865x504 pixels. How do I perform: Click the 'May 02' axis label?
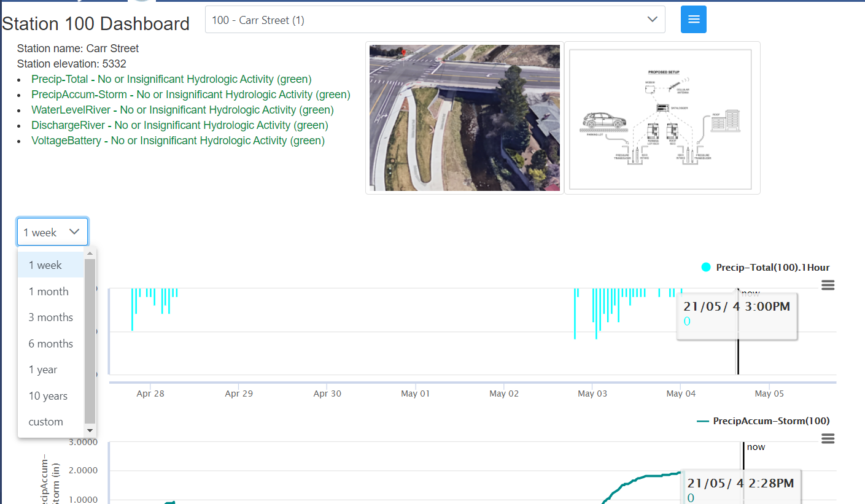pyautogui.click(x=504, y=394)
